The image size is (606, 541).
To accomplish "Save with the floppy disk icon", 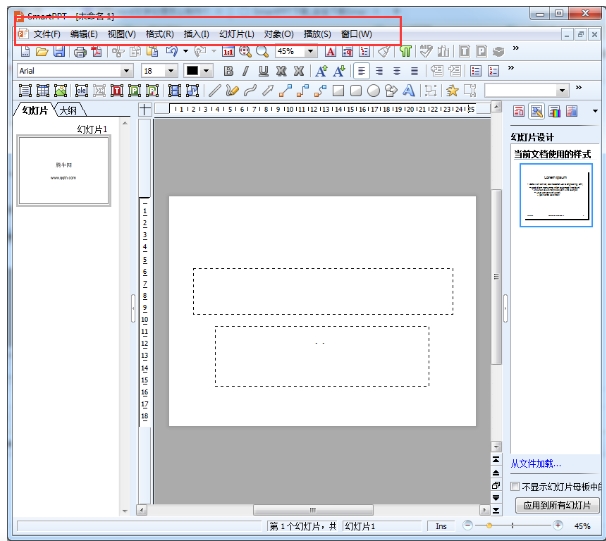I will tap(59, 51).
